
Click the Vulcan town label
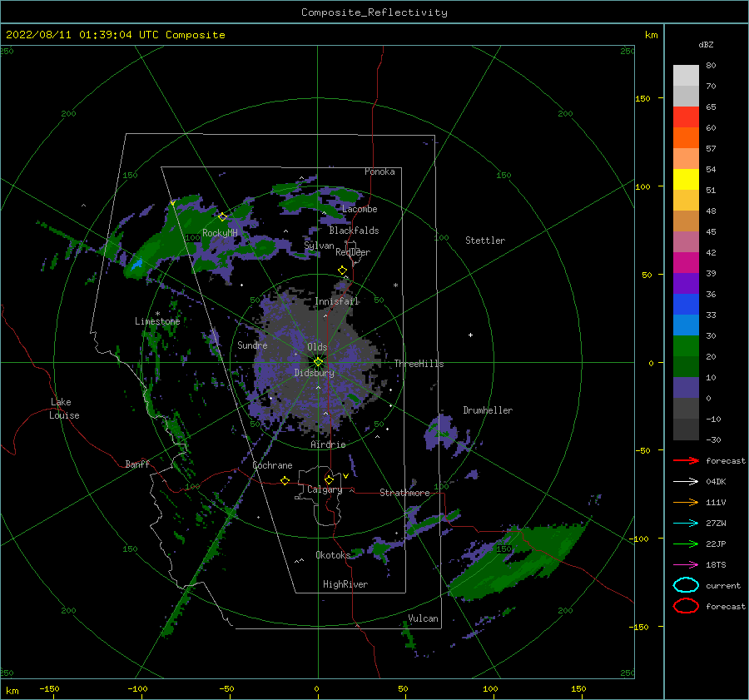(x=424, y=618)
